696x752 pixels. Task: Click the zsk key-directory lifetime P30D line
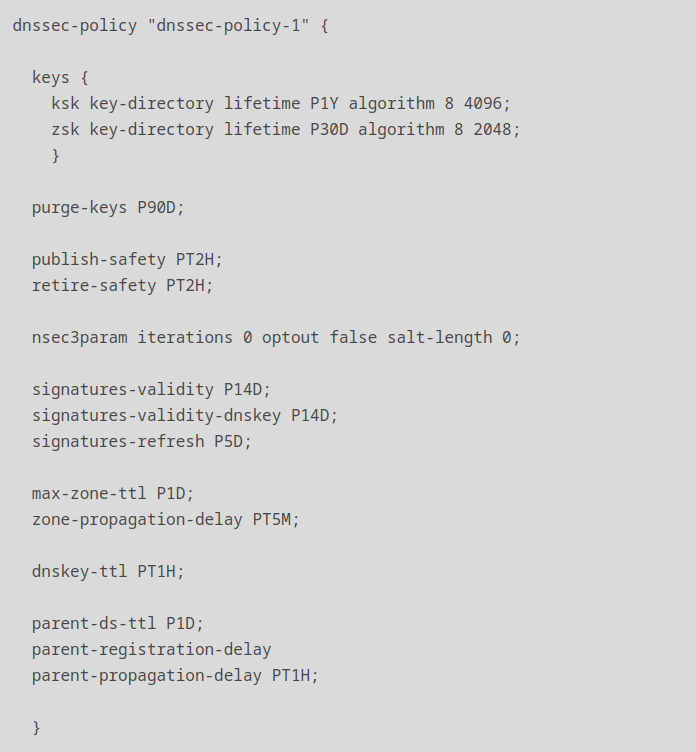click(x=286, y=129)
